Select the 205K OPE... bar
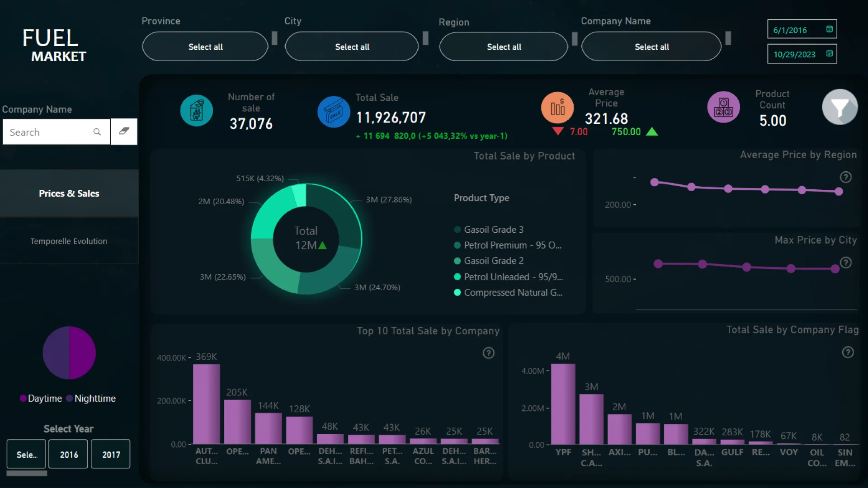The image size is (868, 488). (x=237, y=422)
